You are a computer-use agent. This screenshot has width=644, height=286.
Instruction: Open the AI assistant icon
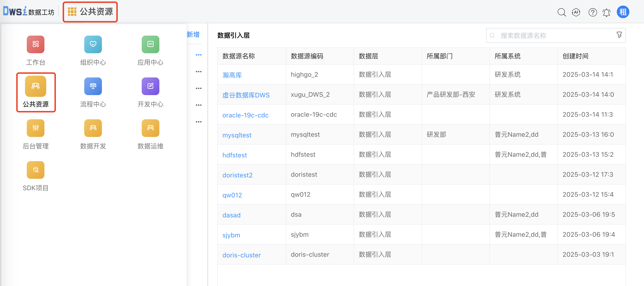point(576,12)
